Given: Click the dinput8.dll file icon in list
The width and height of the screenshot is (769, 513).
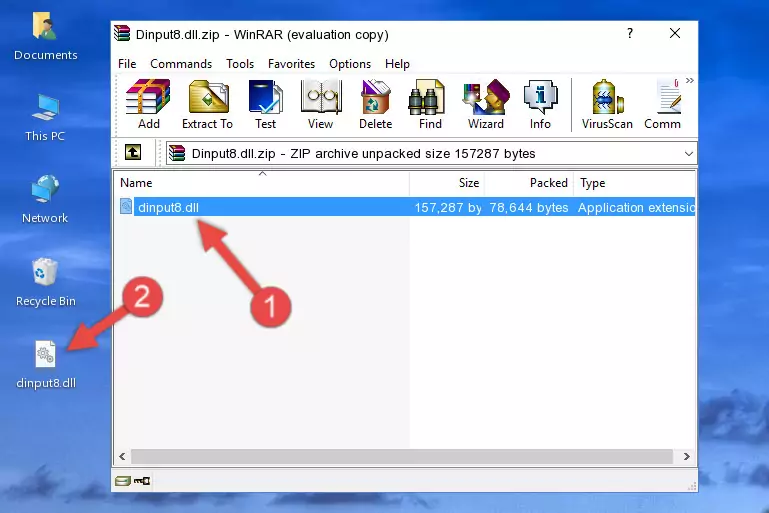Looking at the screenshot, I should coord(126,206).
